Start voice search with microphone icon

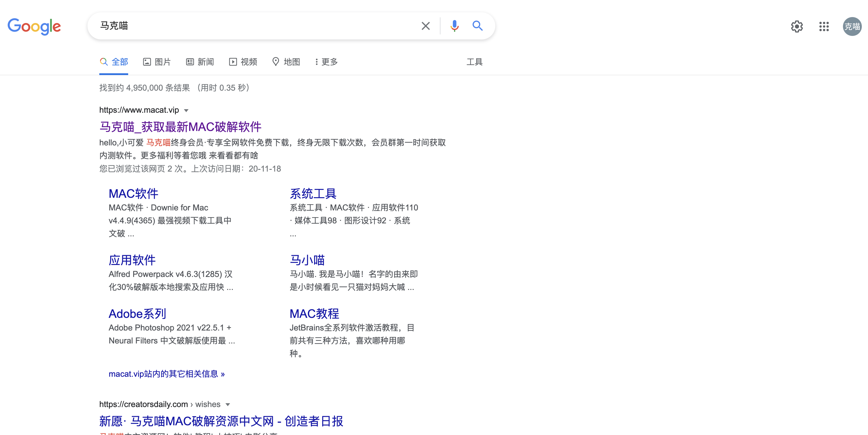click(x=454, y=26)
